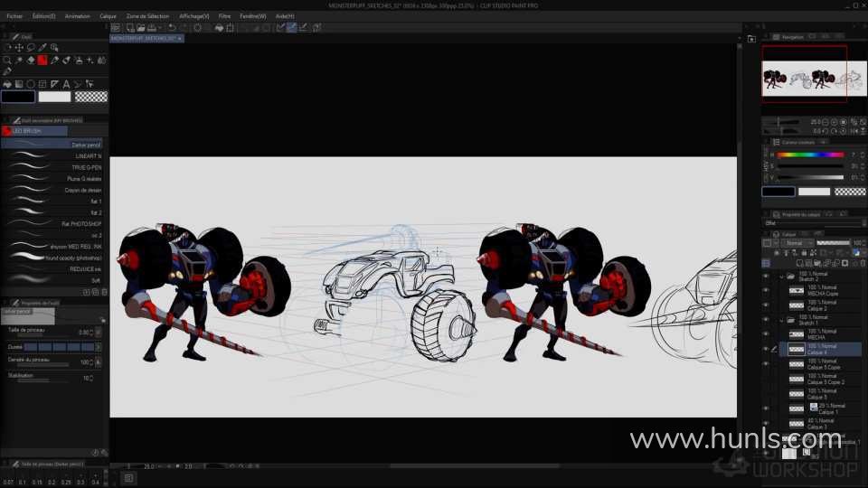This screenshot has width=868, height=488.
Task: Choose the Crayon de dessin brush
Action: [x=52, y=190]
